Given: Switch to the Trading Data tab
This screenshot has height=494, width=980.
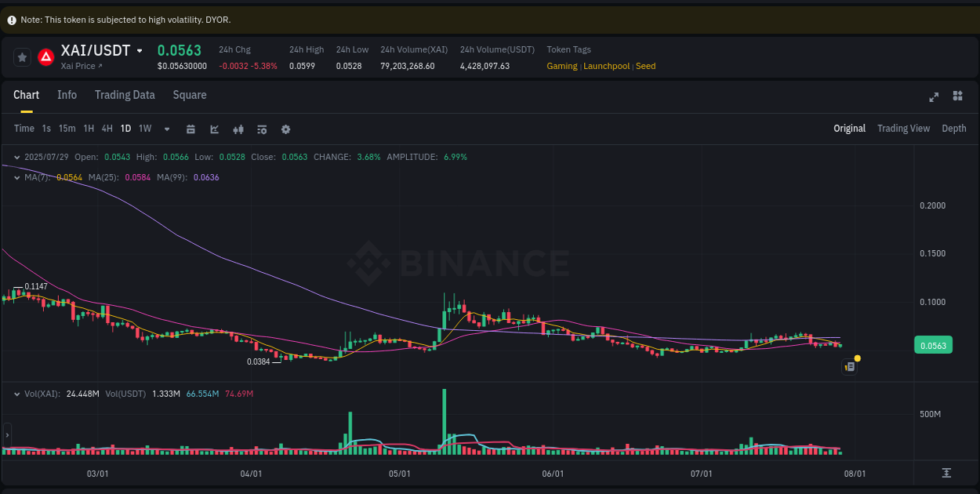Looking at the screenshot, I should [x=125, y=95].
